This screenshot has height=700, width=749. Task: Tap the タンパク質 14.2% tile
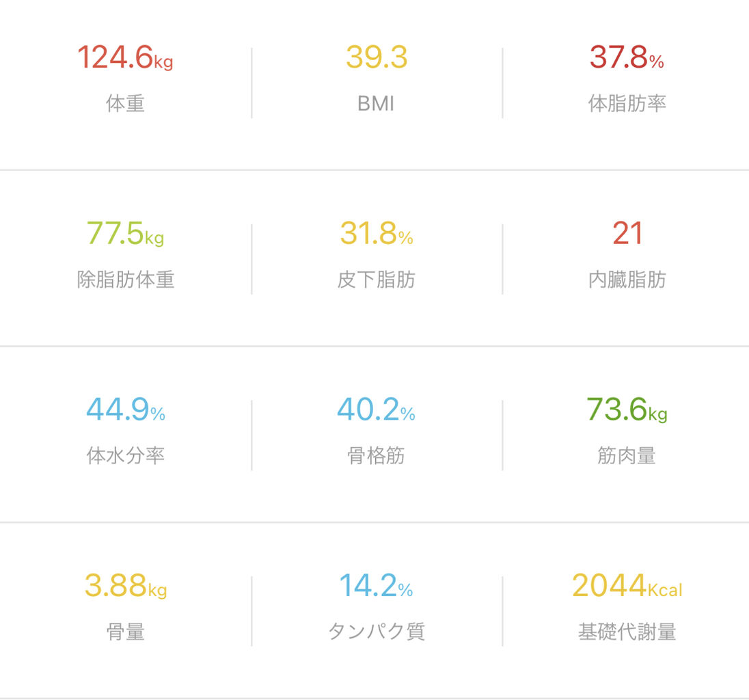377,610
